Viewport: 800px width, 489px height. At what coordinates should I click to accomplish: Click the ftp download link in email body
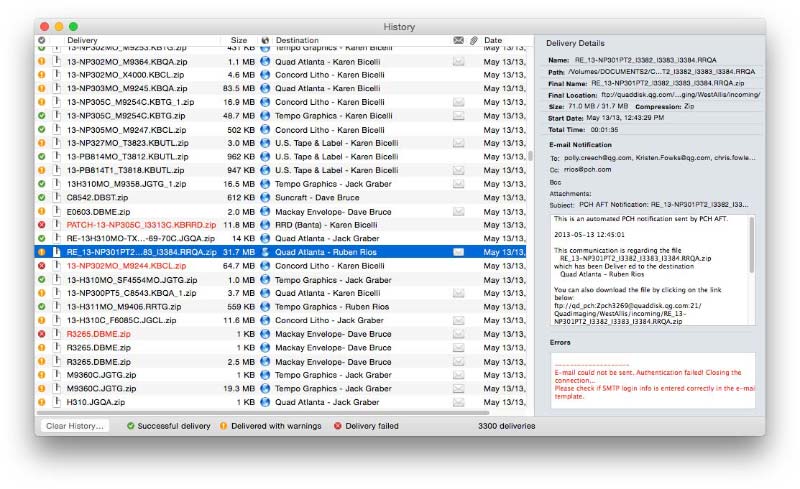[629, 313]
